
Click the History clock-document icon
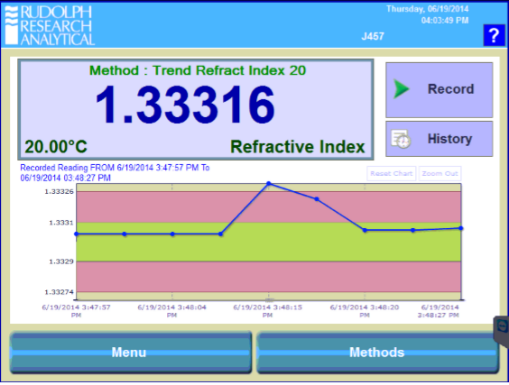pos(401,139)
